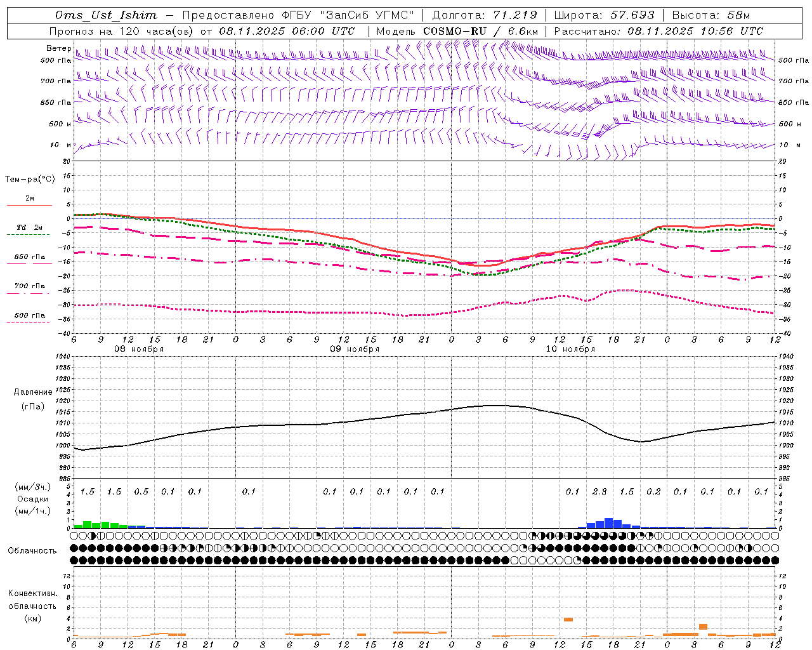Click the Облачность cloudiness label
812x650 pixels.
(32, 550)
